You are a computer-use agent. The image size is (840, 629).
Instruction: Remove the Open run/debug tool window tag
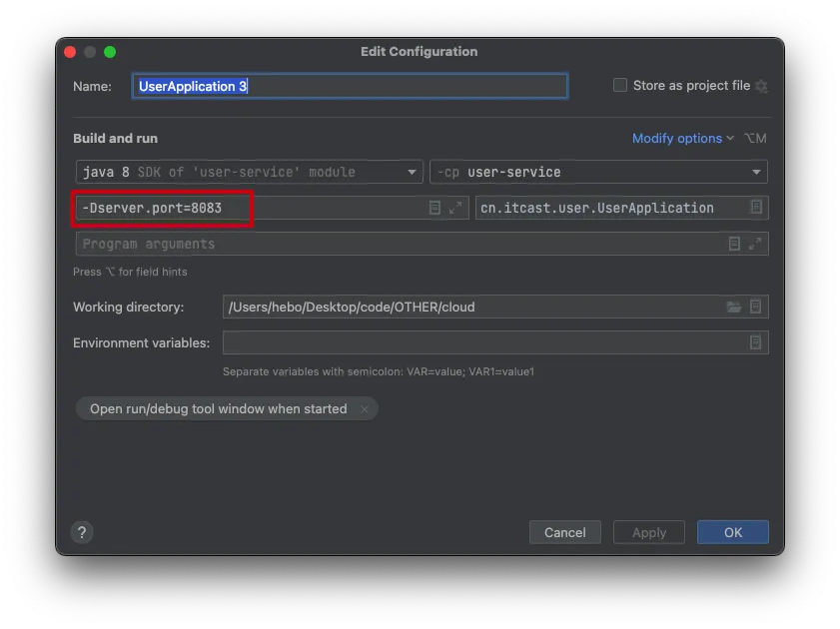coord(365,409)
